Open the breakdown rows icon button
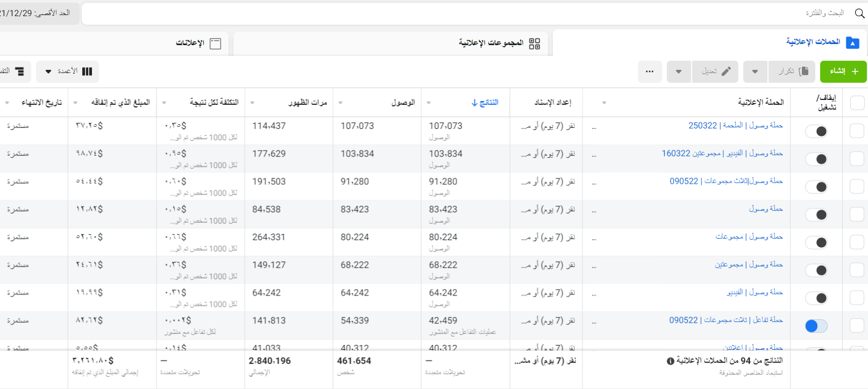The image size is (868, 389). [16, 71]
